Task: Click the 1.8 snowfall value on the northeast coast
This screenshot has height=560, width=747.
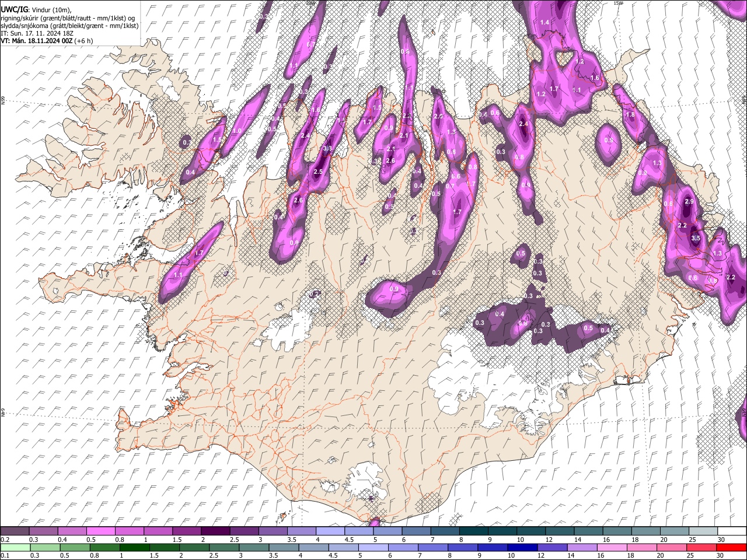Action: pyautogui.click(x=630, y=115)
